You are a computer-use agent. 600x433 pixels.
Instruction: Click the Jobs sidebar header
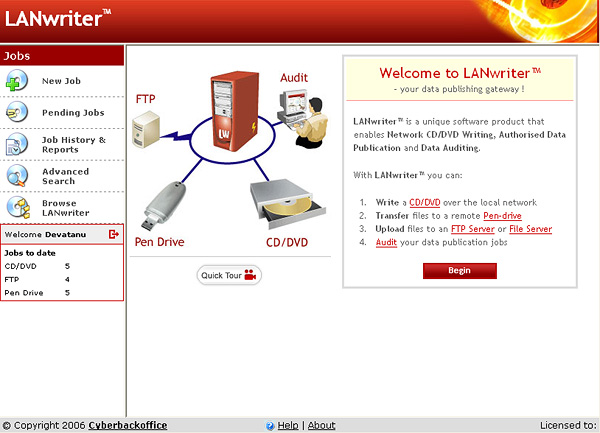point(62,55)
